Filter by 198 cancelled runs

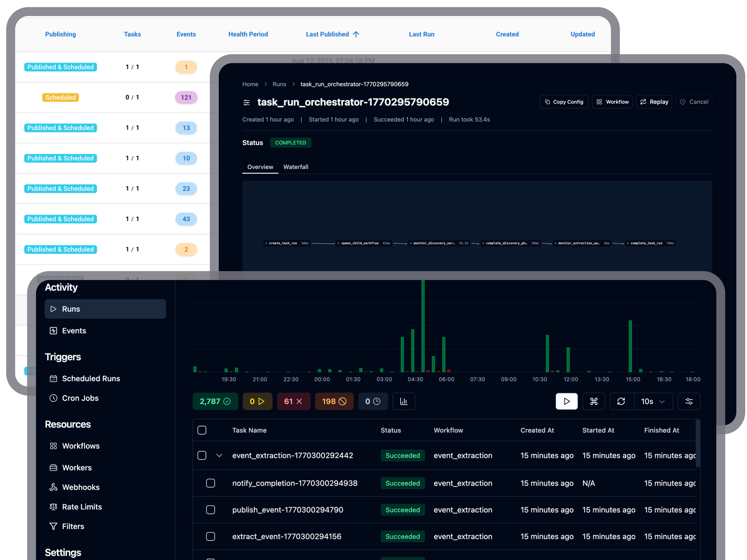334,401
